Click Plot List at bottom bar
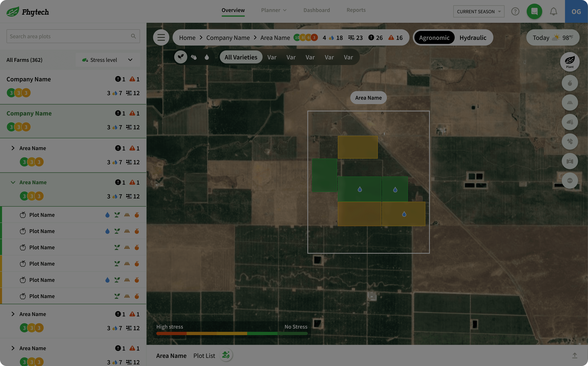Viewport: 588px width, 366px height. tap(204, 356)
